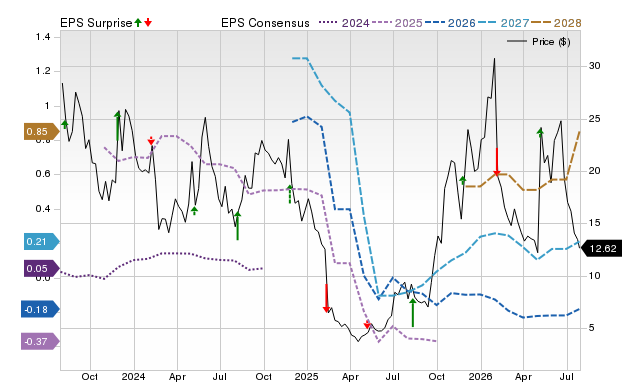Image resolution: width=640 pixels, height=382 pixels.
Task: Click the dotted green surprise arrow before 2025
Action: [x=290, y=194]
